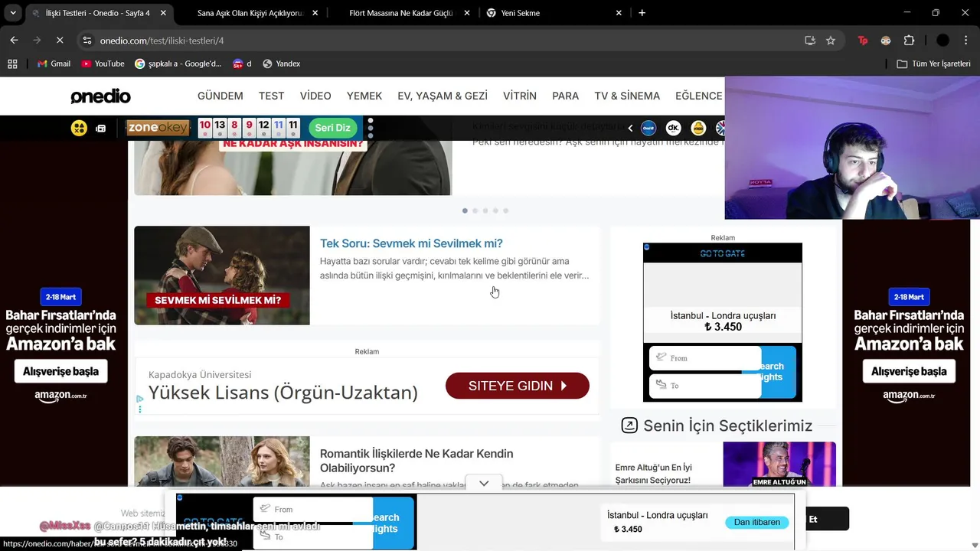The image size is (980, 551).
Task: Open "Tek Soru: Sevmek mi Sevilmek mi?" article
Action: 411,243
